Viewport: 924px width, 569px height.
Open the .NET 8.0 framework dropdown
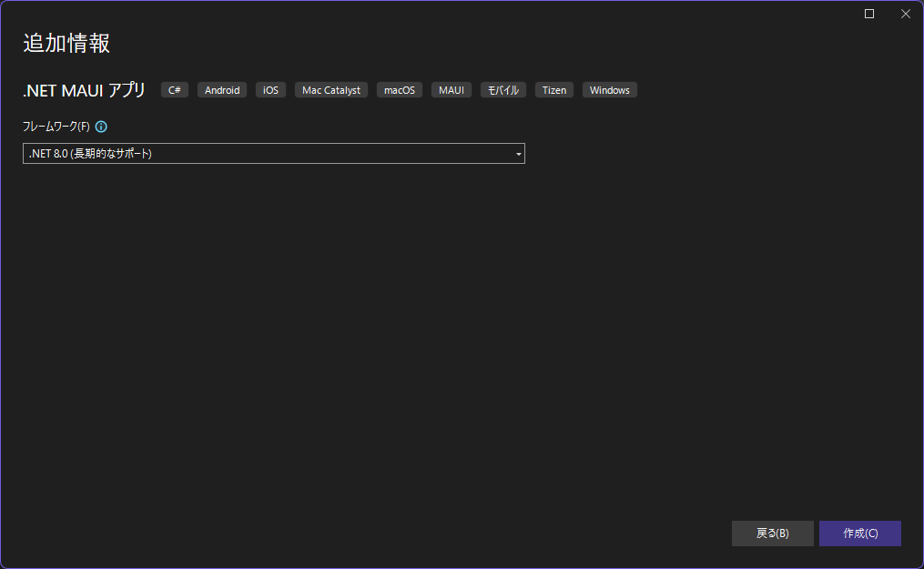[x=273, y=154]
